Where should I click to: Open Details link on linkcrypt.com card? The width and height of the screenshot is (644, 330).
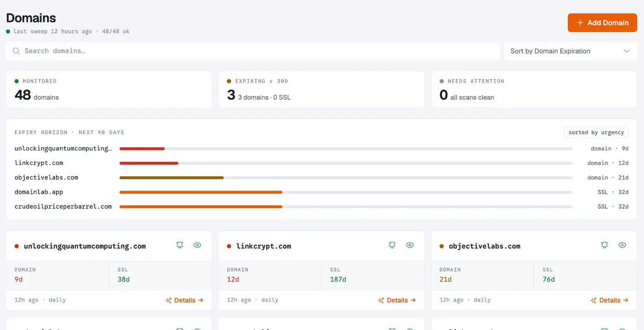(x=397, y=300)
